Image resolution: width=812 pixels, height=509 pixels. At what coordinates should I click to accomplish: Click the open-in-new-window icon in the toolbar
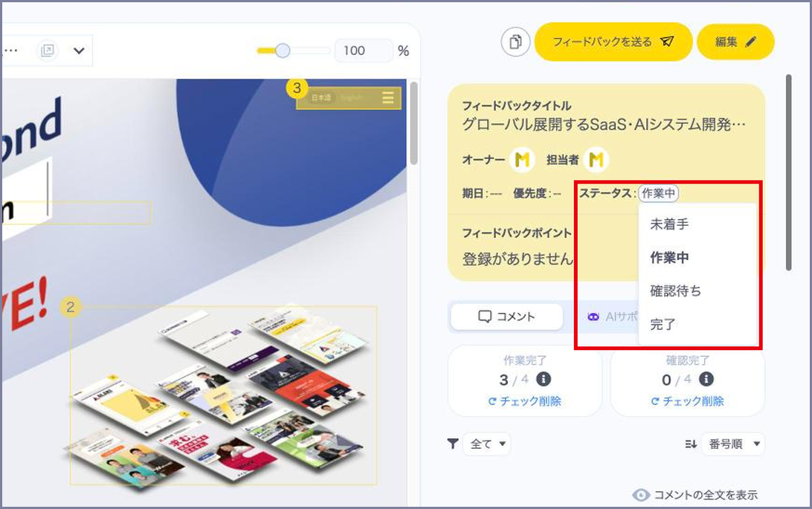pyautogui.click(x=47, y=51)
